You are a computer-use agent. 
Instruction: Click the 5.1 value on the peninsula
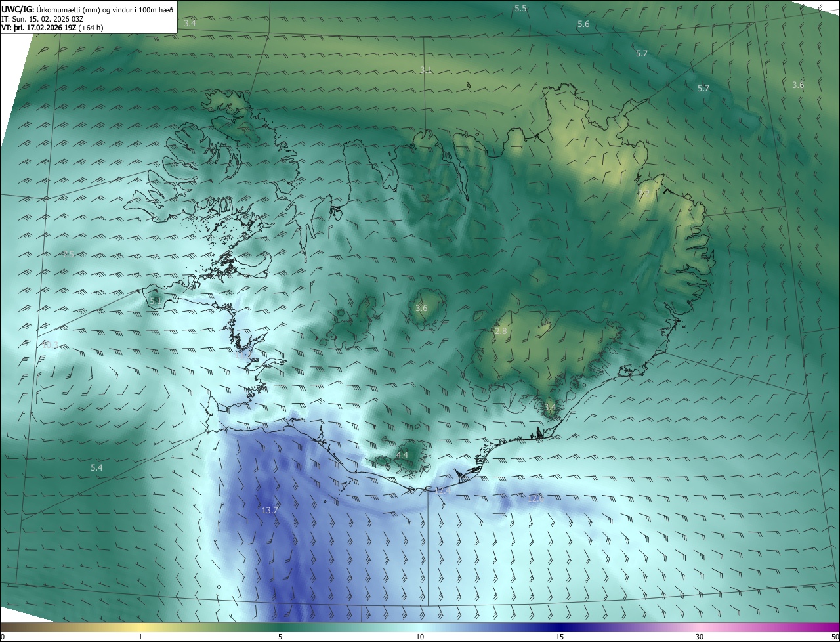pyautogui.click(x=156, y=300)
